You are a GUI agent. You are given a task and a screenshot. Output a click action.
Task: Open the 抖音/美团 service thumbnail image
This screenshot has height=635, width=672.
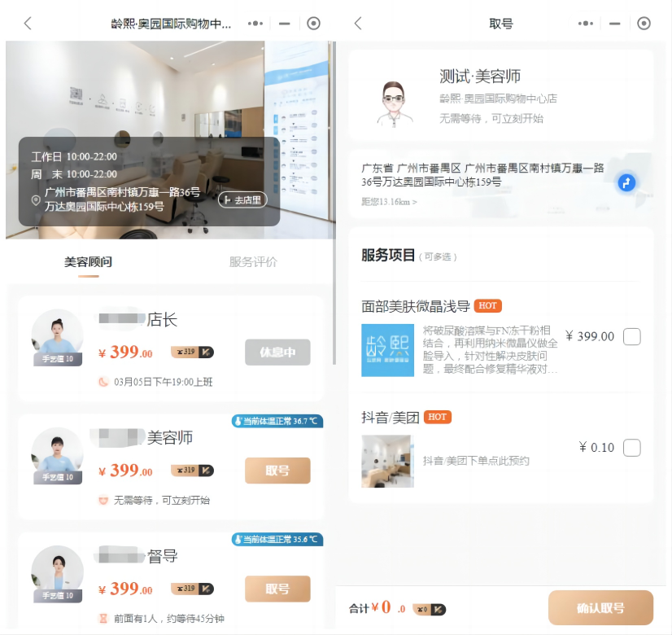point(387,461)
